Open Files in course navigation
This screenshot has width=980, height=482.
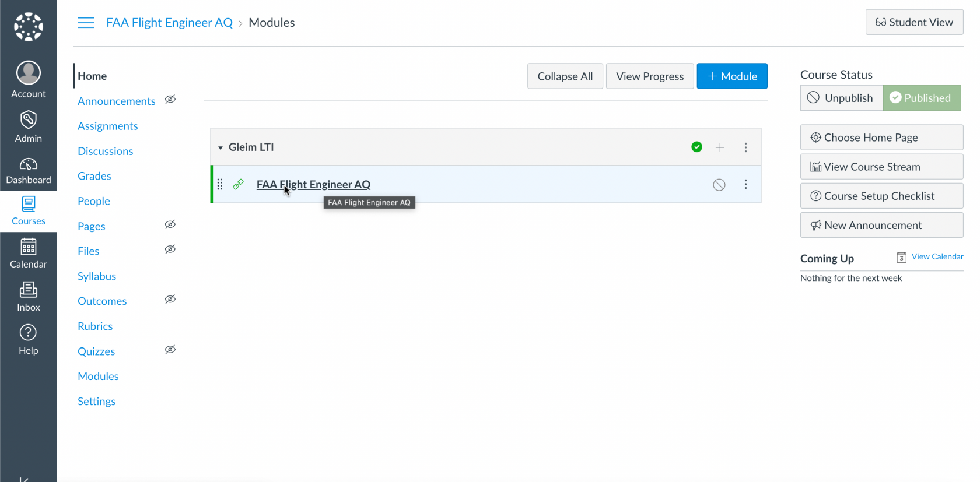[x=89, y=251]
